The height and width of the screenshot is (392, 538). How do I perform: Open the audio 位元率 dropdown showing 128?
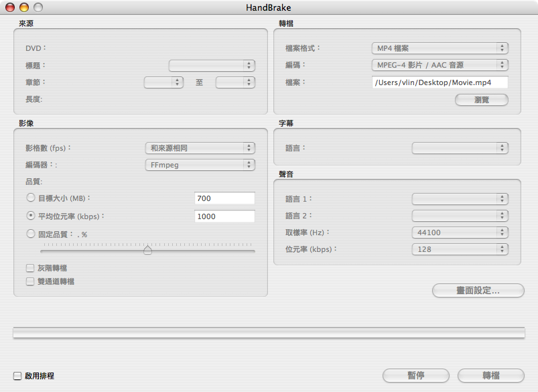(460, 249)
